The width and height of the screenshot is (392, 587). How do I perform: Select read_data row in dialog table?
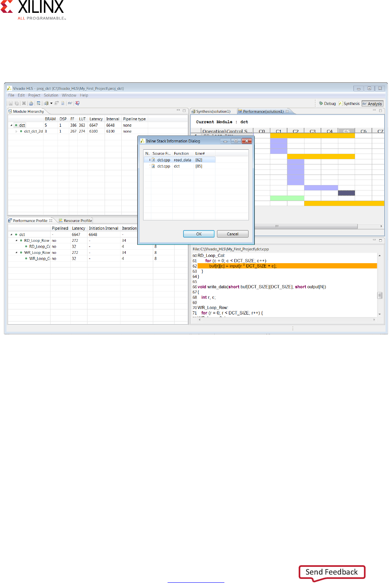click(x=180, y=160)
